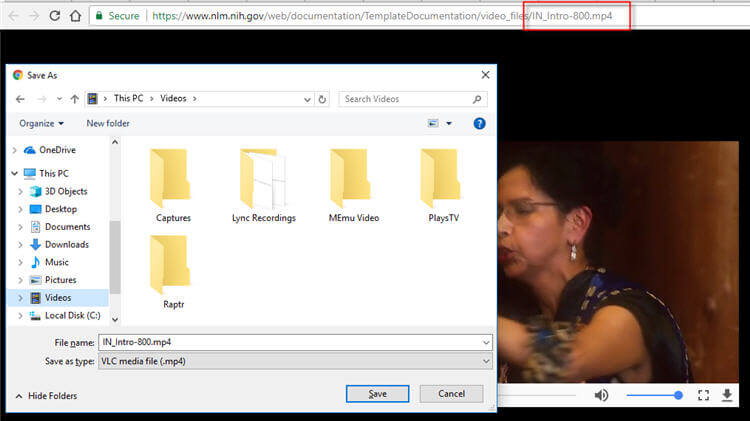Viewport: 750px width, 421px height.
Task: Select the Lync Recordings folder
Action: (263, 186)
